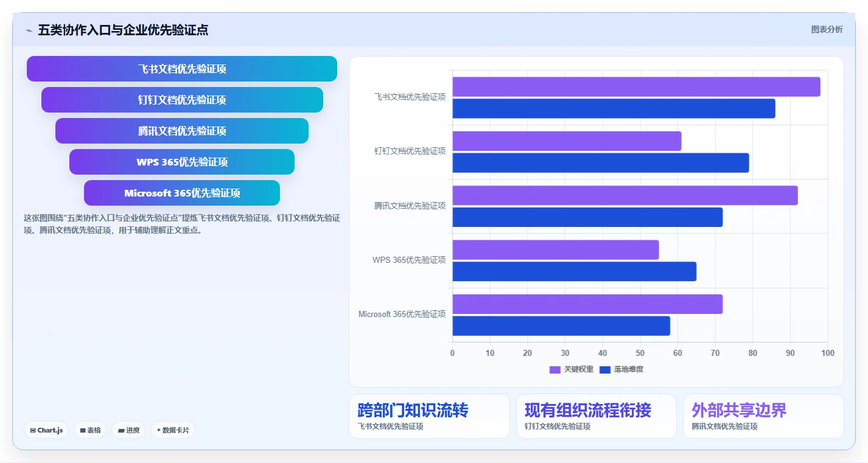Select the 钉钉文档优先验证项 funnel bar
Viewport: 868px width, 463px height.
pyautogui.click(x=182, y=100)
